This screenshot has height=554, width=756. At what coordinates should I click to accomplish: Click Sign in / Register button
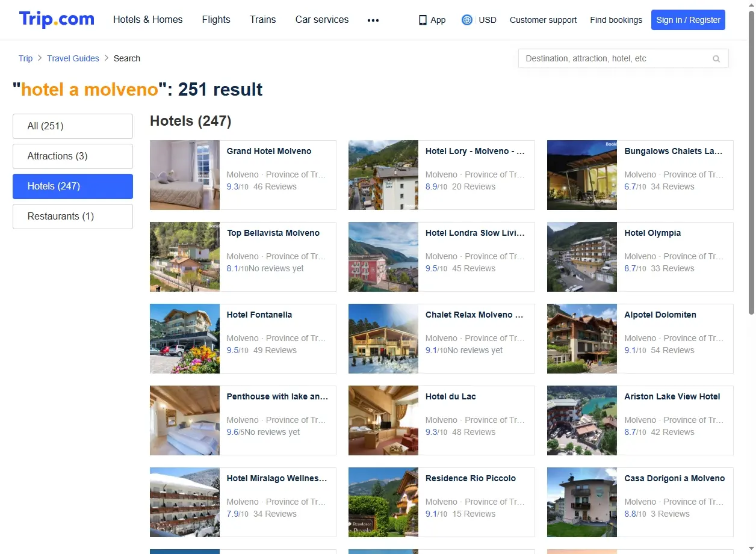[688, 20]
